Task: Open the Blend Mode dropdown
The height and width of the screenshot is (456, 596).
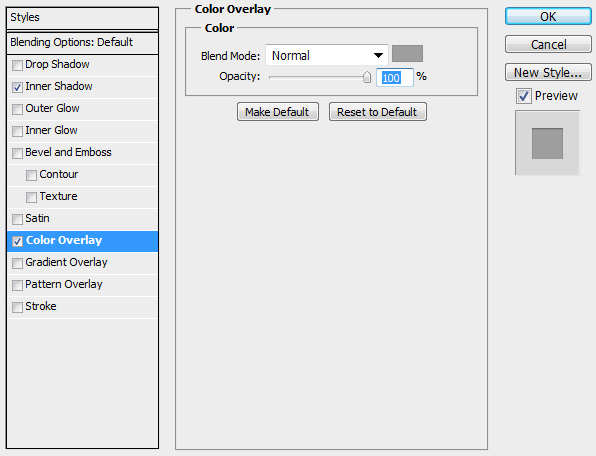Action: click(327, 55)
